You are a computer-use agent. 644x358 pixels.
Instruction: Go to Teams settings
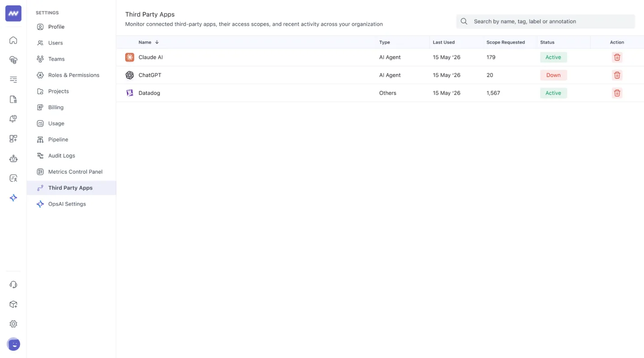pyautogui.click(x=72, y=59)
